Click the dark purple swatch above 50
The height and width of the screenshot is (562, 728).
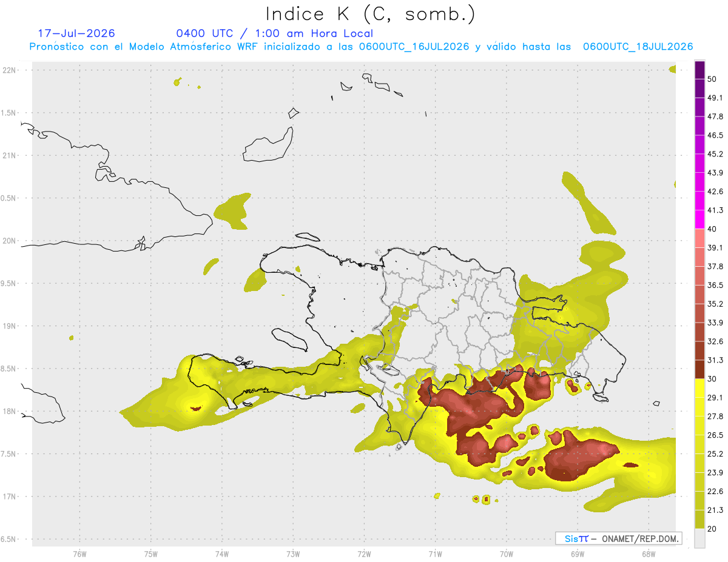point(699,70)
